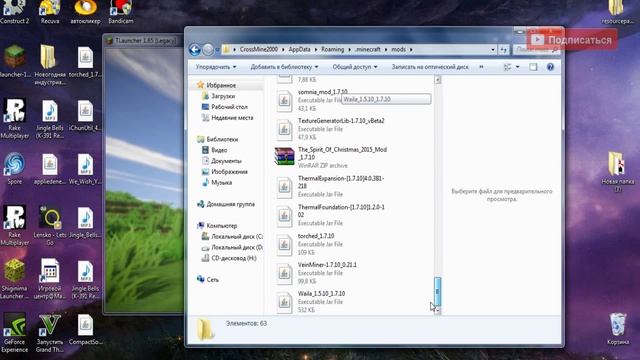Select the We_Wish_Y MP3 desktop file
This screenshot has width=640, height=360.
click(85, 169)
